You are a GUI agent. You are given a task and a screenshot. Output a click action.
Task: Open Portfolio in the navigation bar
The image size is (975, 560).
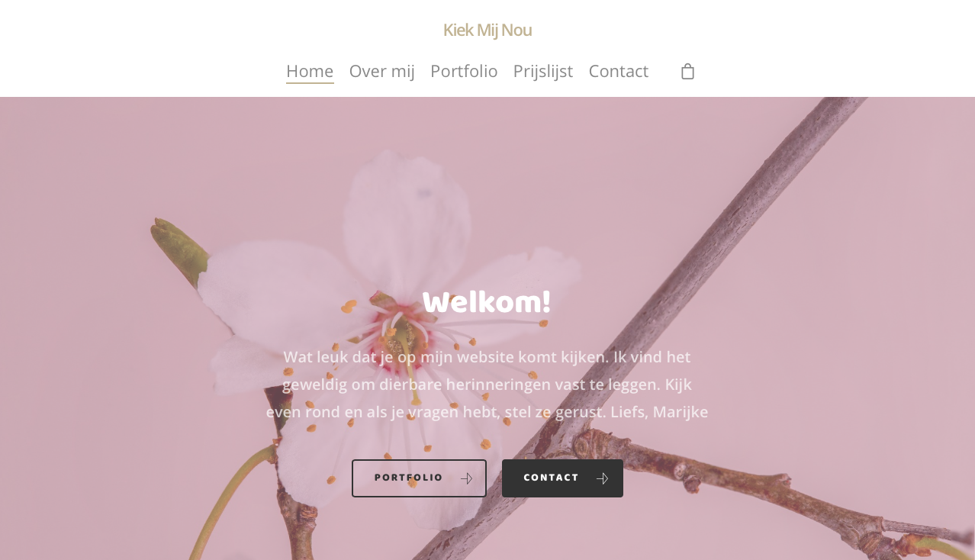[464, 71]
